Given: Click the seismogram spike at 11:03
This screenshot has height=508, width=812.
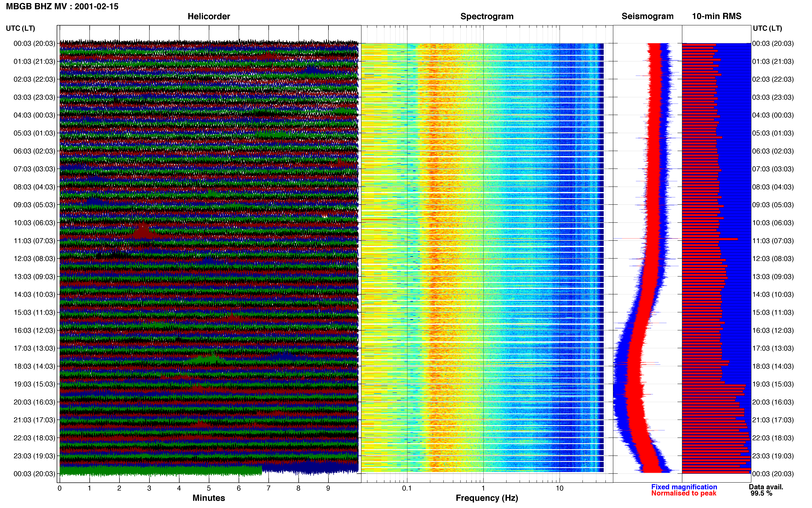Looking at the screenshot, I should click(647, 238).
